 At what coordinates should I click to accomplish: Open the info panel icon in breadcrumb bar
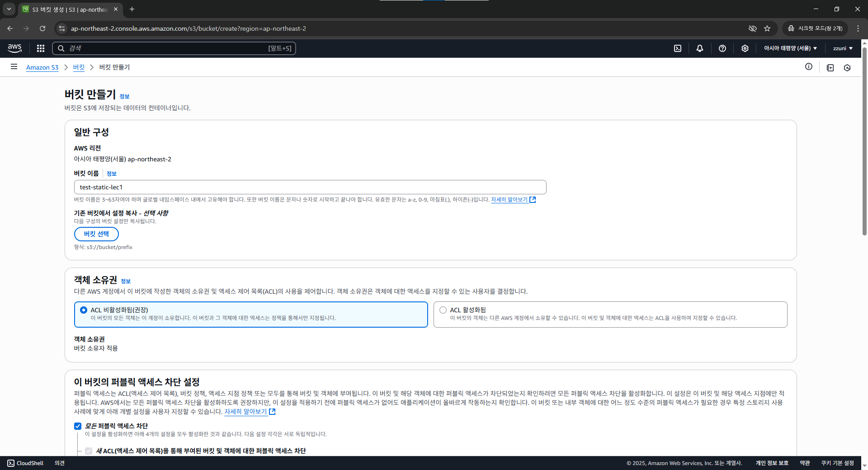click(x=809, y=67)
